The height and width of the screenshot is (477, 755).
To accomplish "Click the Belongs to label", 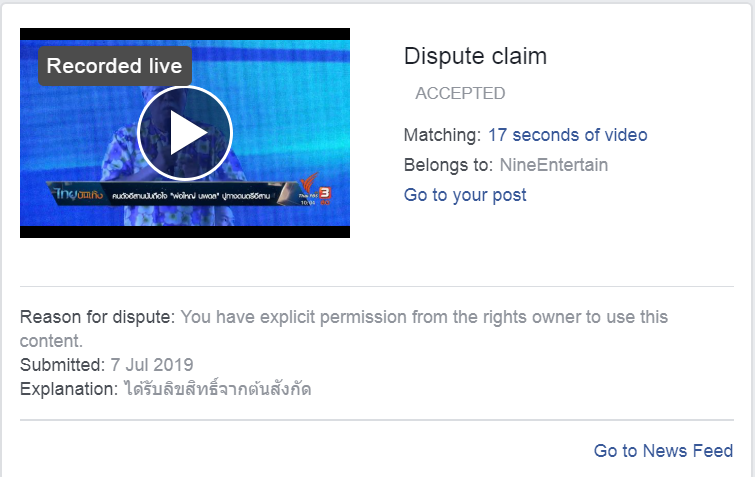I will click(448, 165).
